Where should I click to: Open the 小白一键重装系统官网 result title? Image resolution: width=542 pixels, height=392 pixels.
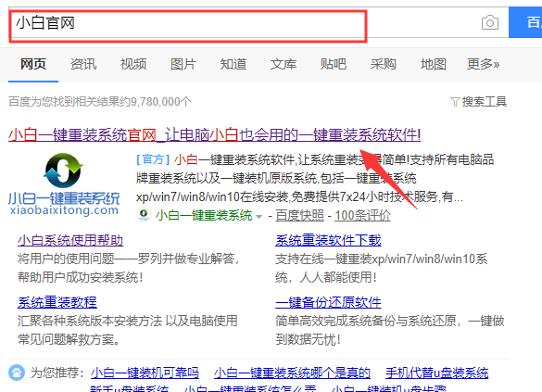click(x=215, y=134)
